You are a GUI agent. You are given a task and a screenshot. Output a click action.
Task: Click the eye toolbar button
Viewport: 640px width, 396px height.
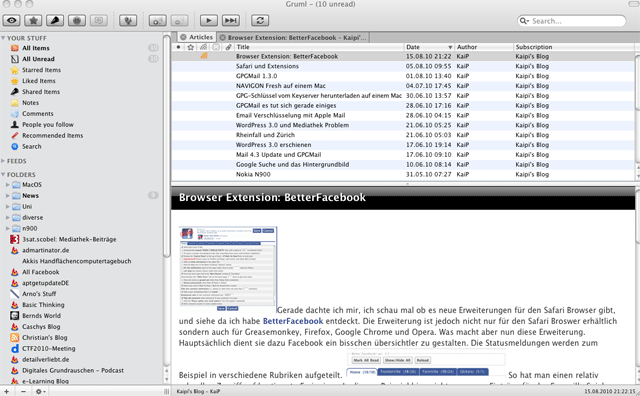pyautogui.click(x=12, y=20)
